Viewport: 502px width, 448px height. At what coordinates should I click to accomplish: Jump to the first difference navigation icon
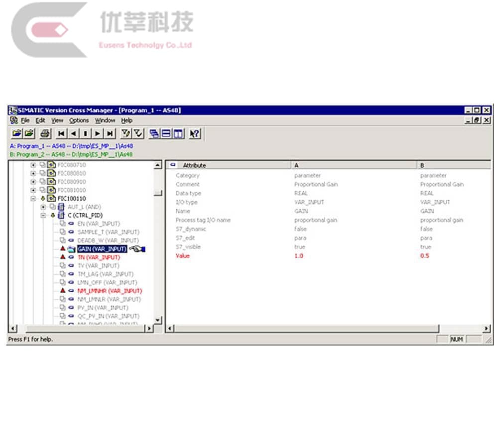pyautogui.click(x=61, y=133)
